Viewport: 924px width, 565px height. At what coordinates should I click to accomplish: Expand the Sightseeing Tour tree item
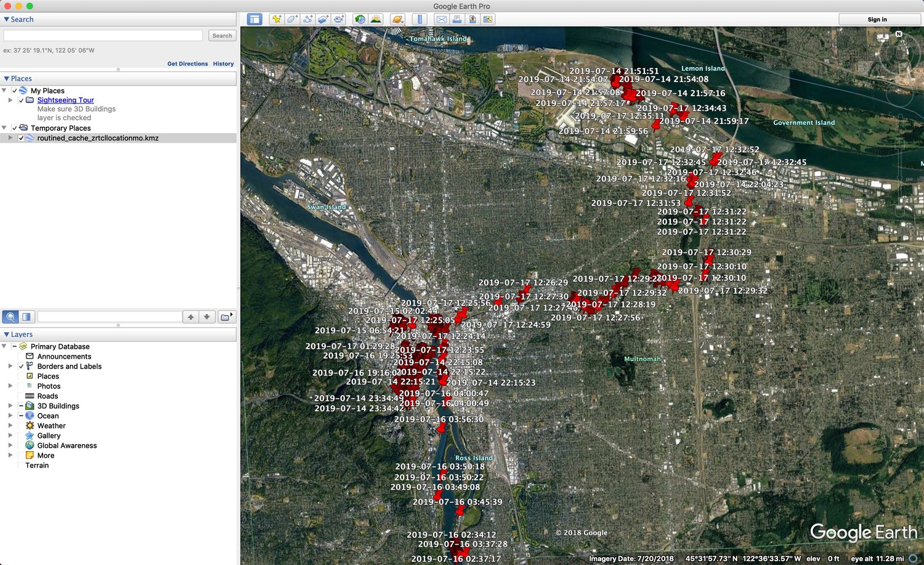click(x=10, y=100)
